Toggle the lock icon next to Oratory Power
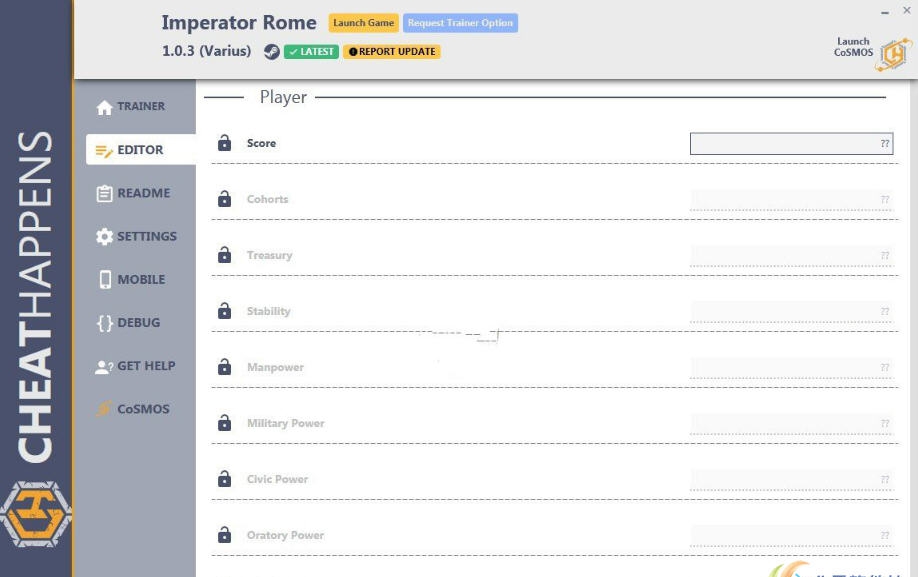Image resolution: width=918 pixels, height=577 pixels. (224, 535)
